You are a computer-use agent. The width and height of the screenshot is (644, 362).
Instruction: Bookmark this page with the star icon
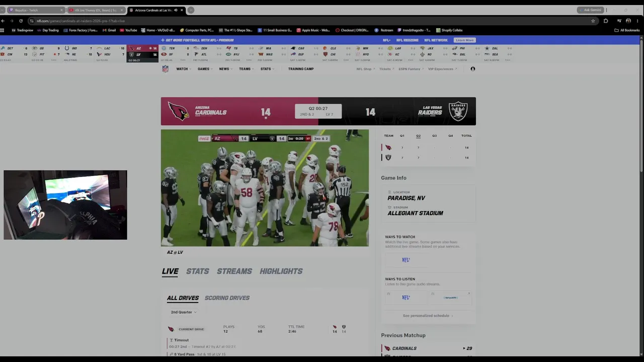click(x=593, y=21)
